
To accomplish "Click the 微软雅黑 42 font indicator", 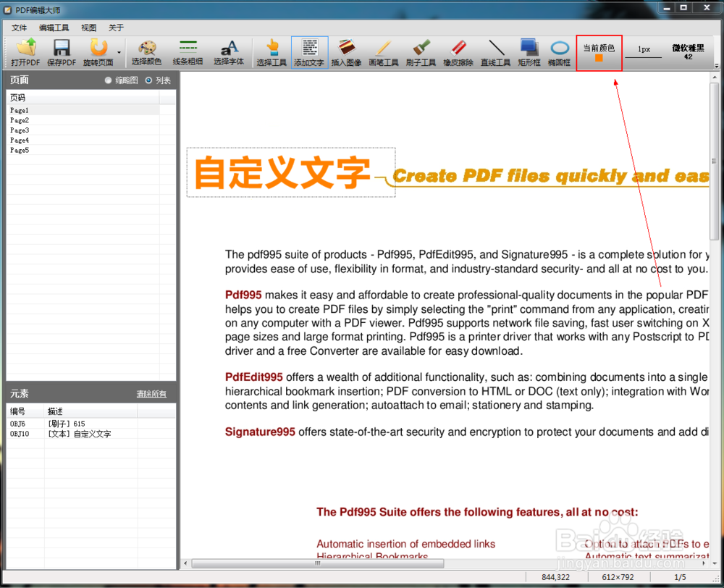I will coord(688,51).
